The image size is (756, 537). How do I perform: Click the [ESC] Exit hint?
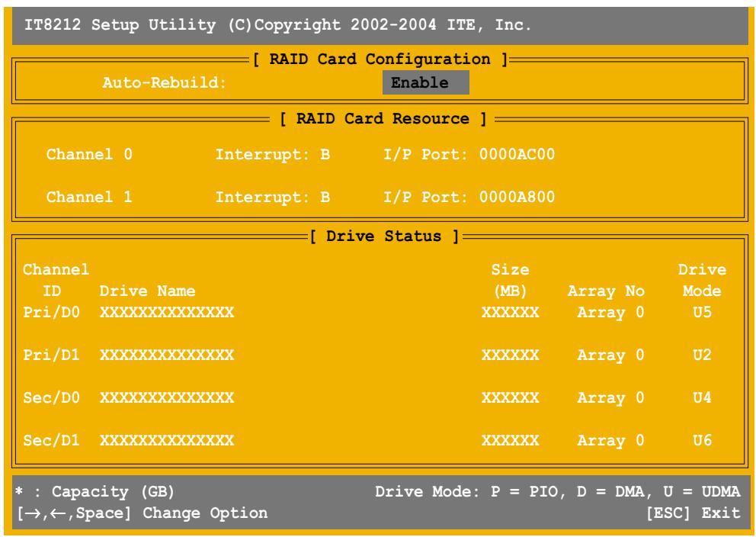(693, 513)
